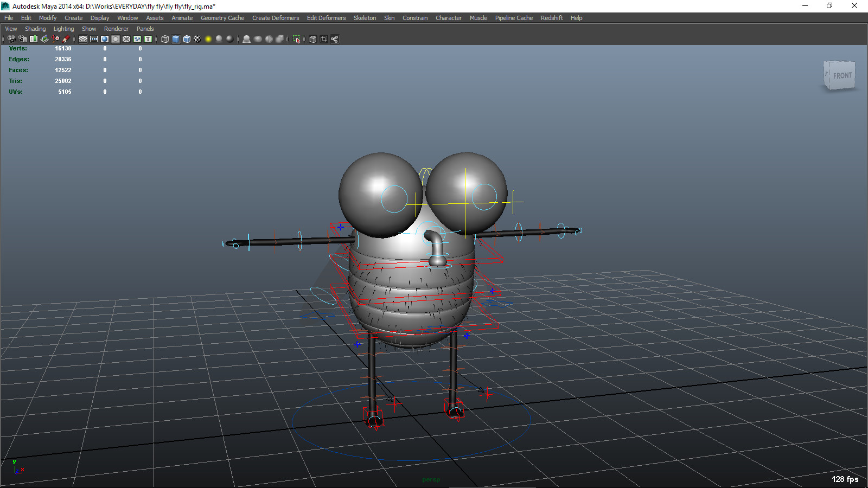868x488 pixels.
Task: Open the Renderer dropdown menu
Action: coord(116,28)
